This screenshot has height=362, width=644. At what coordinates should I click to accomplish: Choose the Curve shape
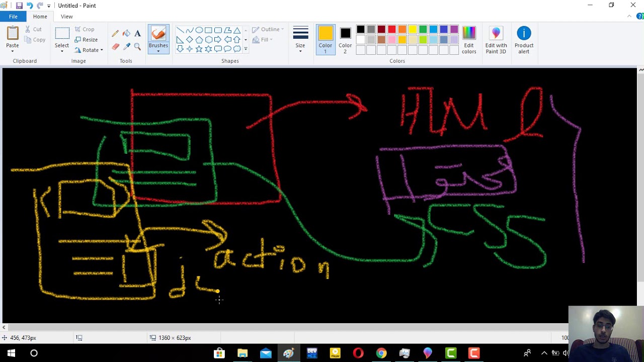tap(189, 30)
